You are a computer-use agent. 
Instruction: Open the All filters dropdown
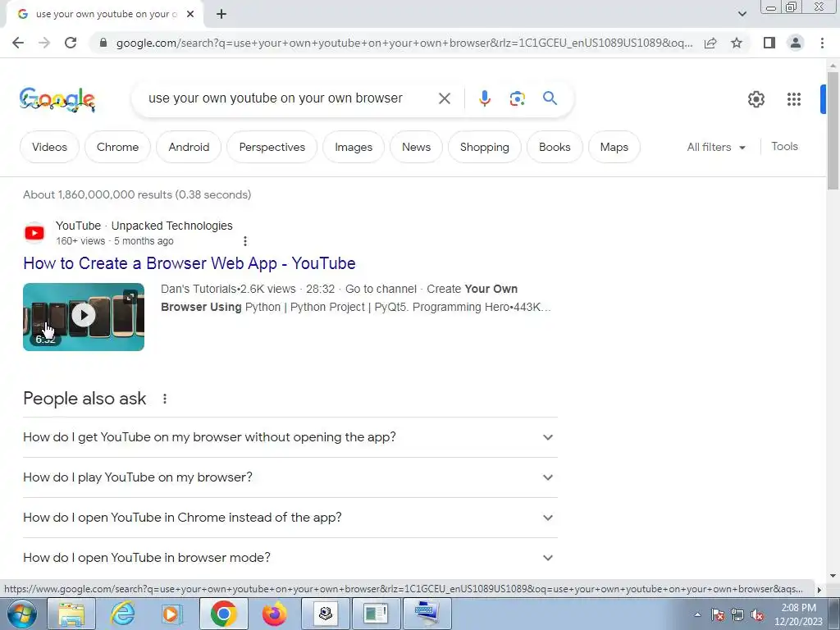pyautogui.click(x=716, y=147)
